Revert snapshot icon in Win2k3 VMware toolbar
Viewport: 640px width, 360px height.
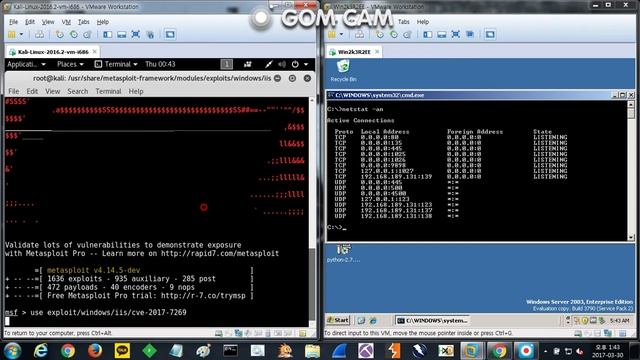click(393, 35)
